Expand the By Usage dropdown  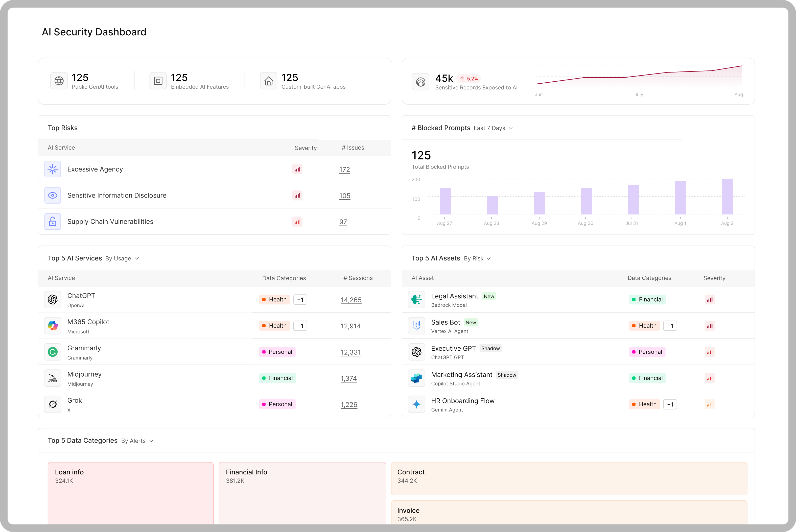click(122, 258)
